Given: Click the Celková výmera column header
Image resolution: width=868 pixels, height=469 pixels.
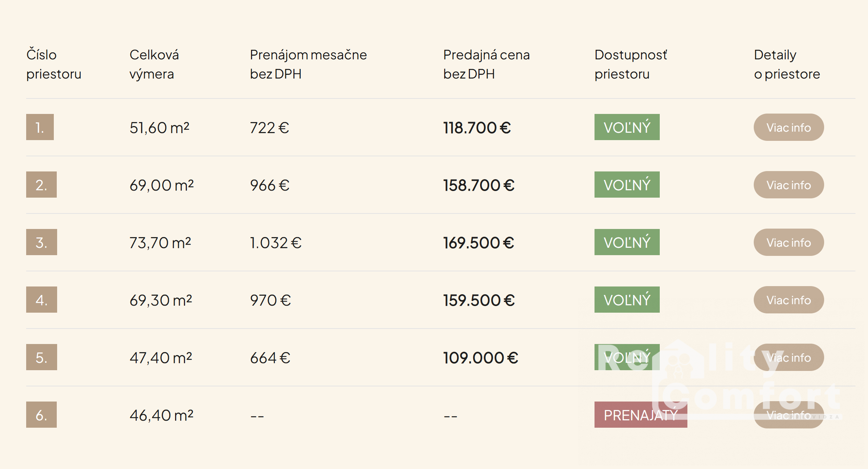Looking at the screenshot, I should coord(154,64).
